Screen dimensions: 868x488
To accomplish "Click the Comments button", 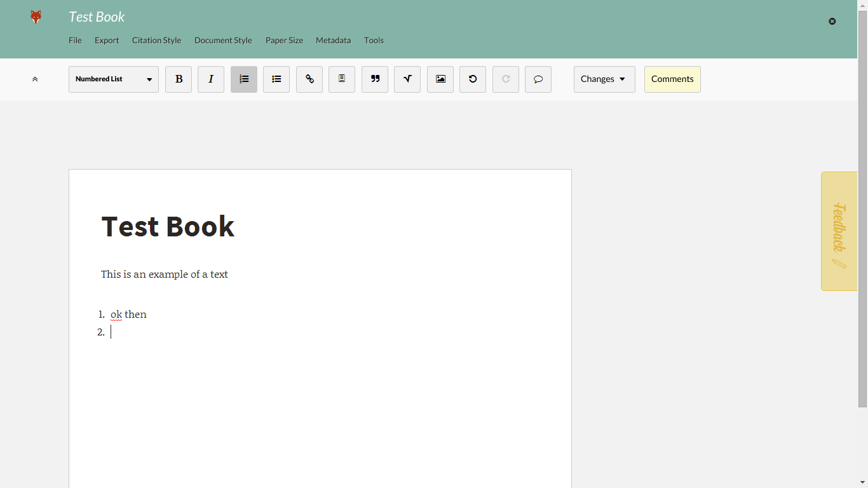I will (672, 79).
